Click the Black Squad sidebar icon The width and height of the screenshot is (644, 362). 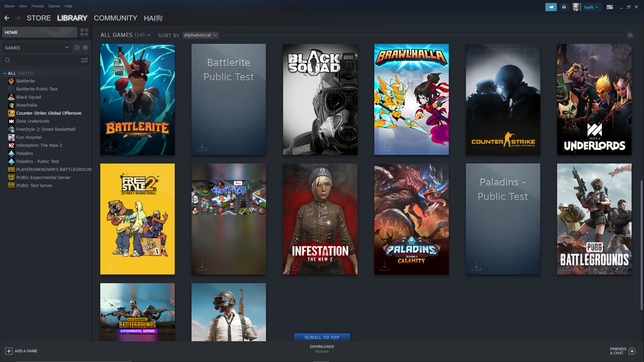click(x=12, y=97)
